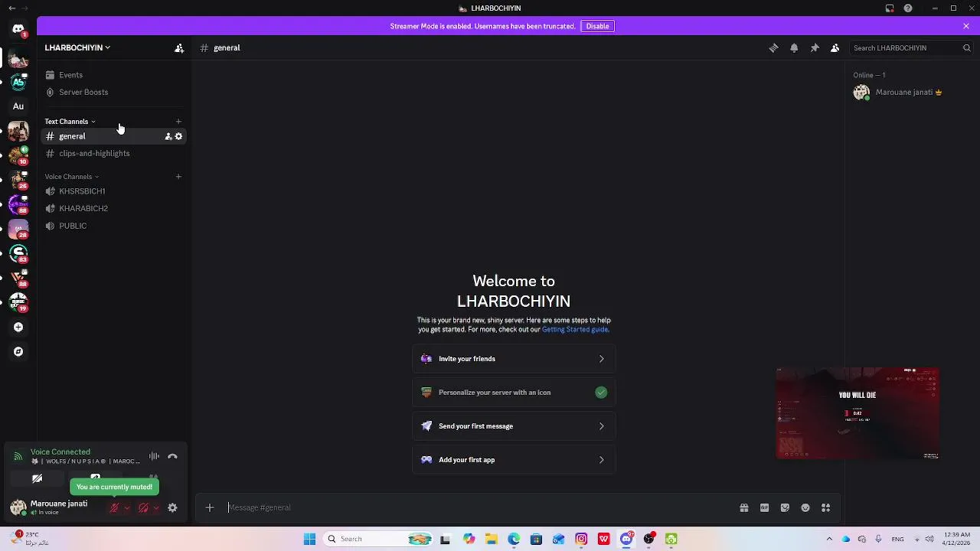Viewport: 980px width, 551px height.
Task: Open User Settings gear
Action: [172, 508]
